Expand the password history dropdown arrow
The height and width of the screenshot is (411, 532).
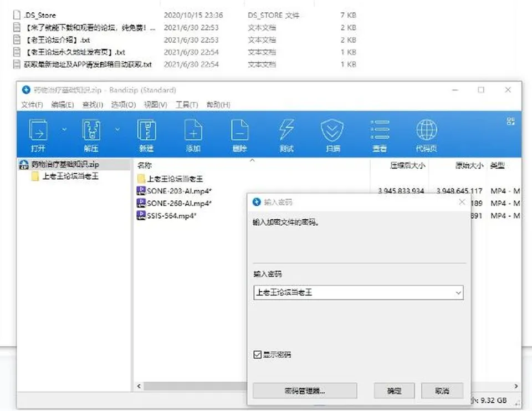click(x=458, y=292)
